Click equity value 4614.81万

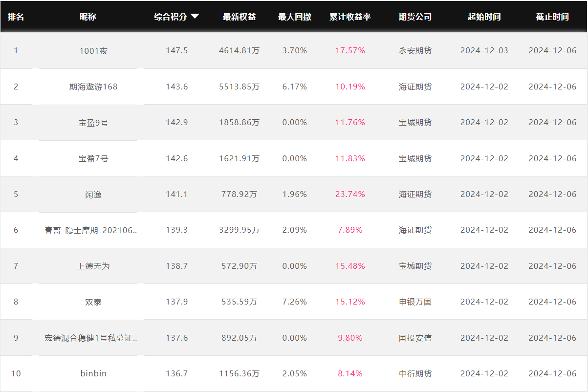click(239, 51)
